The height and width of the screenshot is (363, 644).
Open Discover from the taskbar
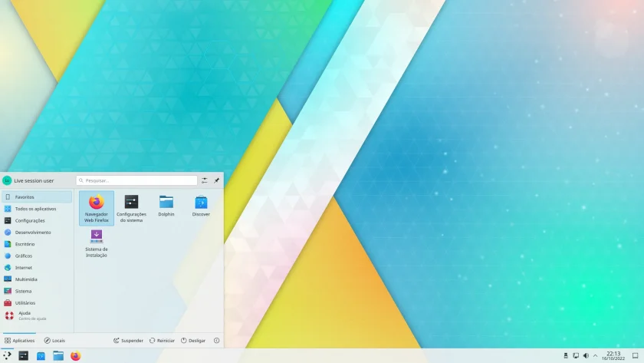[x=41, y=355]
